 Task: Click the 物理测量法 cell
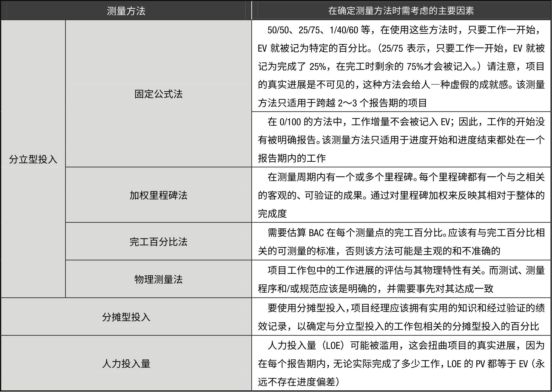click(158, 279)
